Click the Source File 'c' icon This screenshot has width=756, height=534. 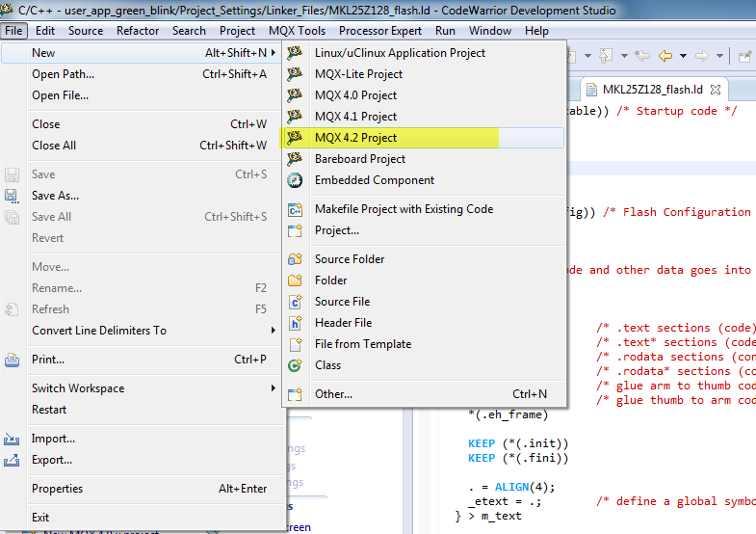click(295, 302)
